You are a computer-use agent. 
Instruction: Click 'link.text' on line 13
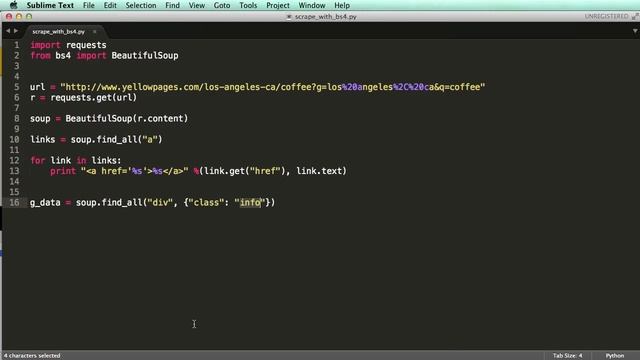[319, 171]
